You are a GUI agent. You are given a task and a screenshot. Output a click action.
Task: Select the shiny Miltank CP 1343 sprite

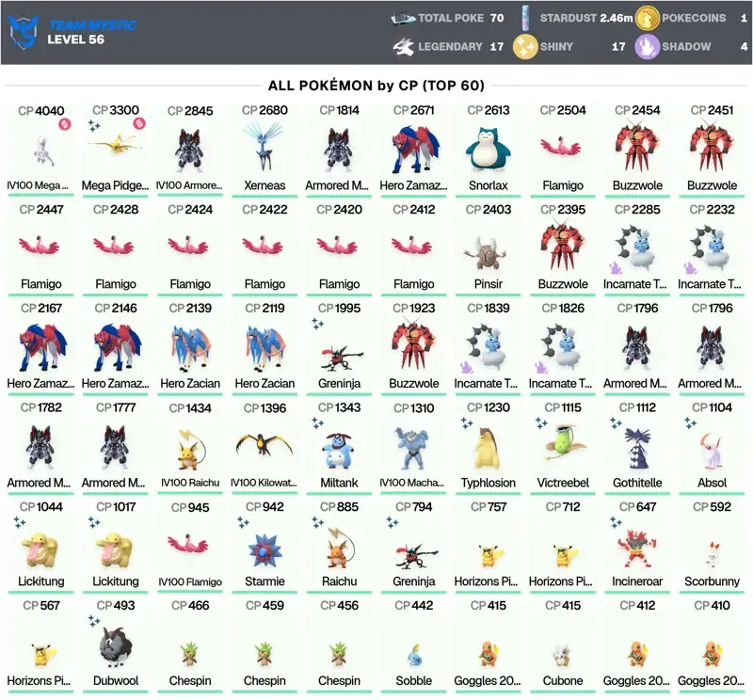(339, 451)
